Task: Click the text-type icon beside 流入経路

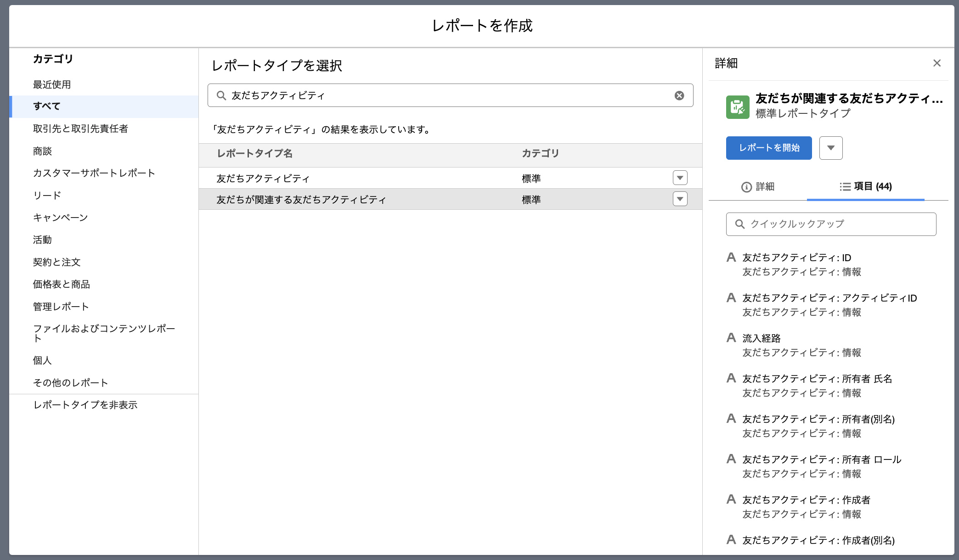Action: (731, 338)
